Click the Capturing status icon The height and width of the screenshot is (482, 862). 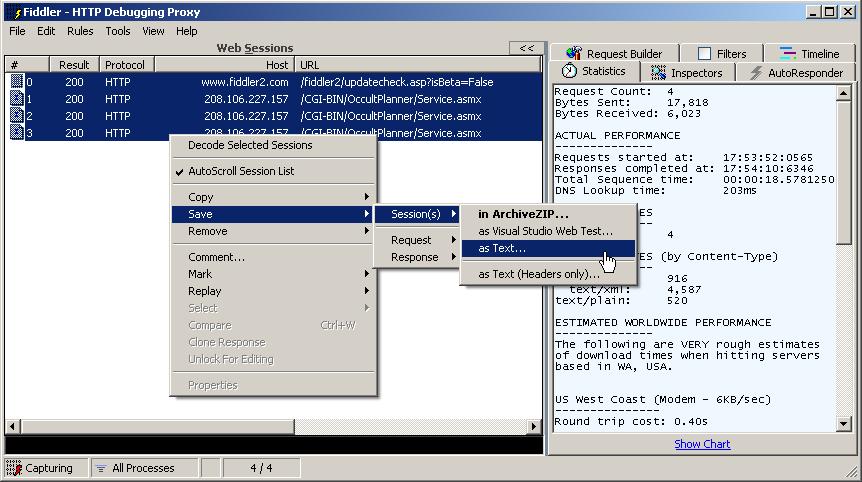tap(14, 468)
